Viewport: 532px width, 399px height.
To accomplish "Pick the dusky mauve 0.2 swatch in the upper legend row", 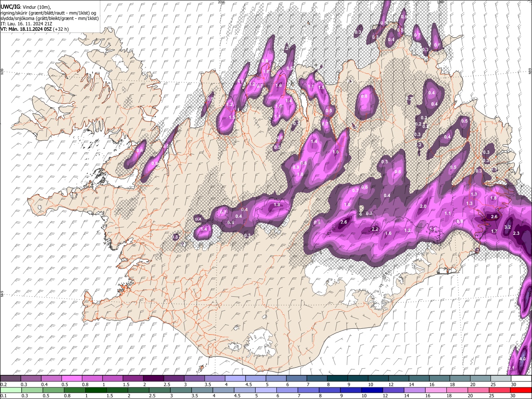I will click(10, 379).
